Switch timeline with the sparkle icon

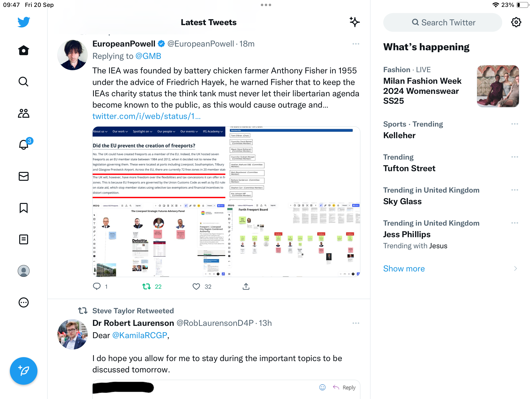tap(354, 22)
